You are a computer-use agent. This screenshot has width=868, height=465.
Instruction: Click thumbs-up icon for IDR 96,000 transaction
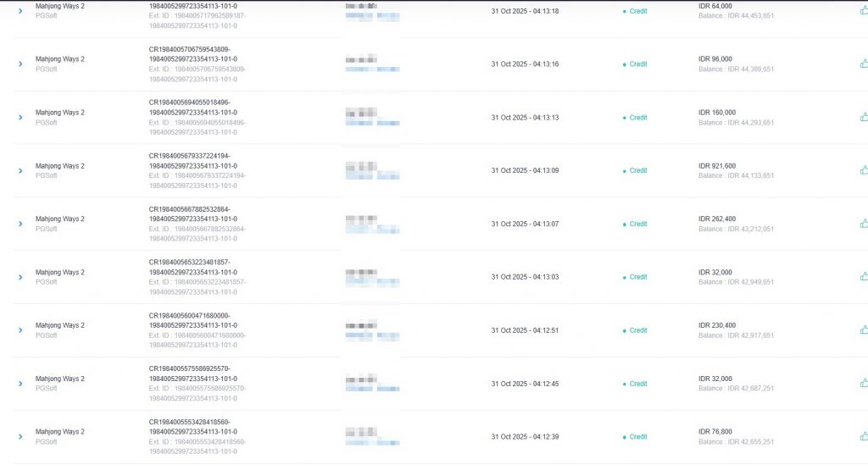863,64
